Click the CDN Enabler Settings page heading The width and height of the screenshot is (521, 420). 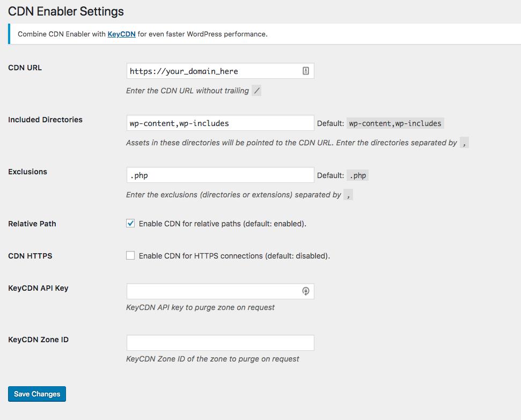pos(66,11)
